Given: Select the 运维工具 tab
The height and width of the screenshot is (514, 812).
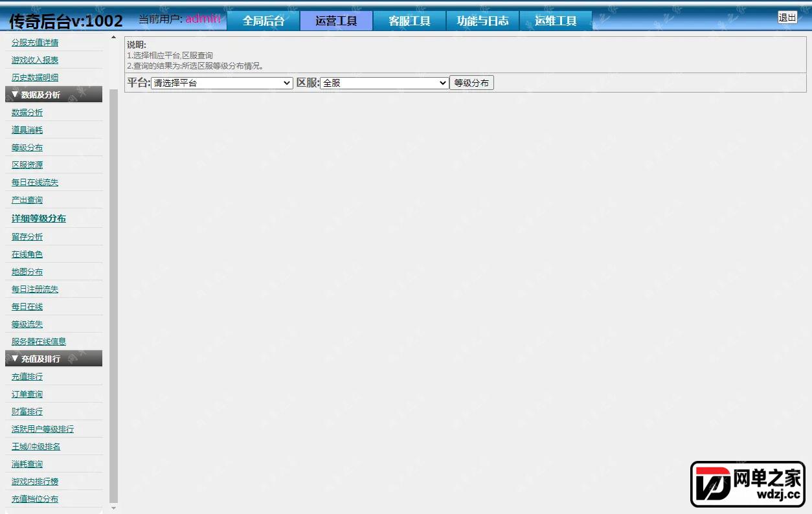Looking at the screenshot, I should click(x=556, y=21).
